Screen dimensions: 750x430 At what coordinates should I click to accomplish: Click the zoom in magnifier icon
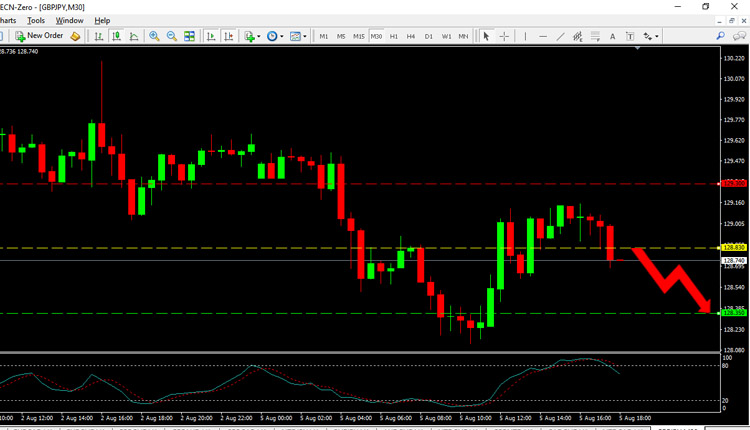(154, 36)
